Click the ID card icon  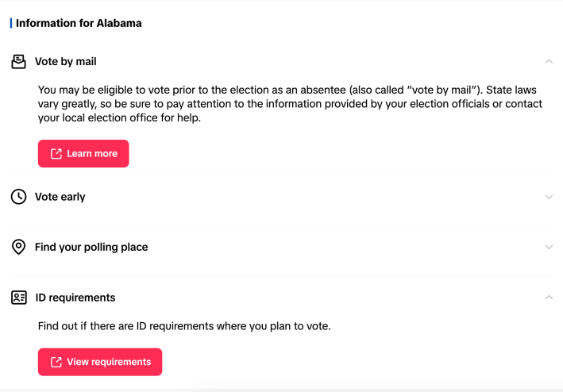tap(18, 298)
